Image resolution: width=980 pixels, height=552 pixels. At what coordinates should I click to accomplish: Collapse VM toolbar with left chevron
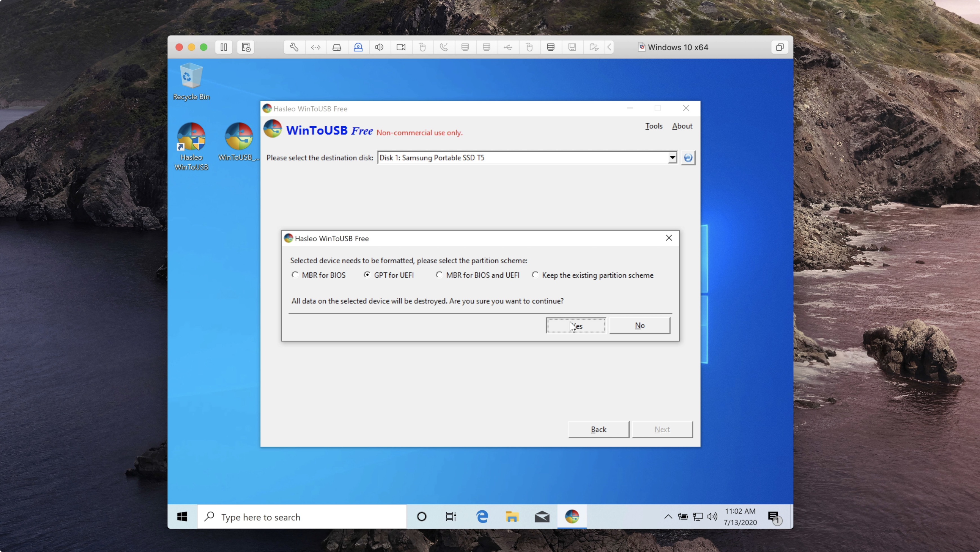pyautogui.click(x=609, y=47)
